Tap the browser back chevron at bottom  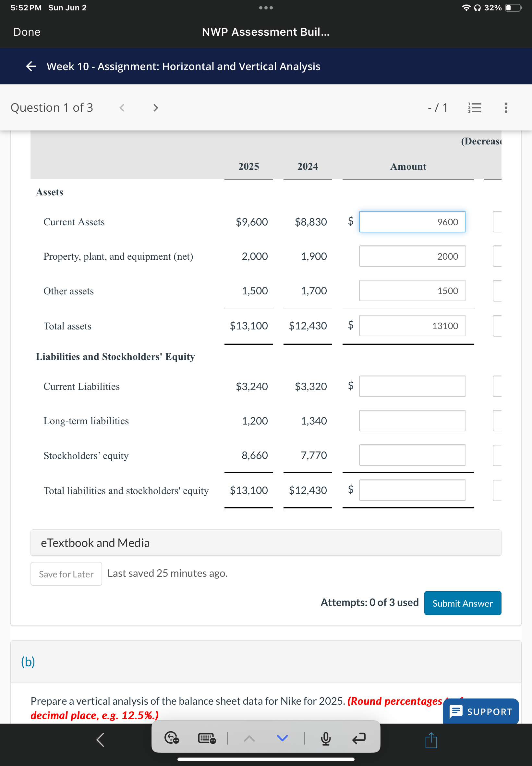[100, 739]
